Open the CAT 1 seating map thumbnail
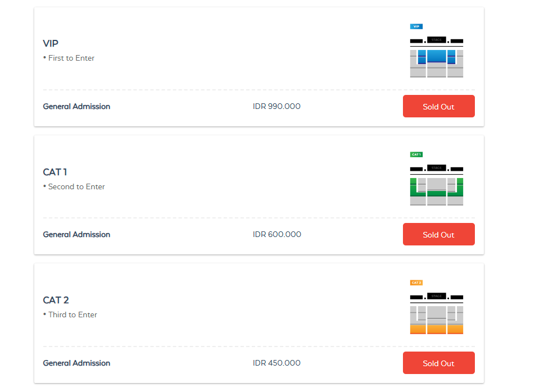Image resolution: width=553 pixels, height=392 pixels. [437, 185]
